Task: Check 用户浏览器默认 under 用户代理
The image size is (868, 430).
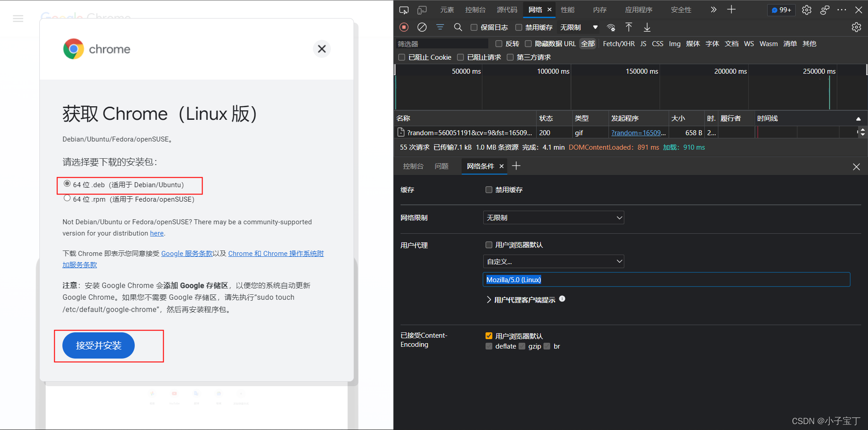Action: tap(489, 245)
